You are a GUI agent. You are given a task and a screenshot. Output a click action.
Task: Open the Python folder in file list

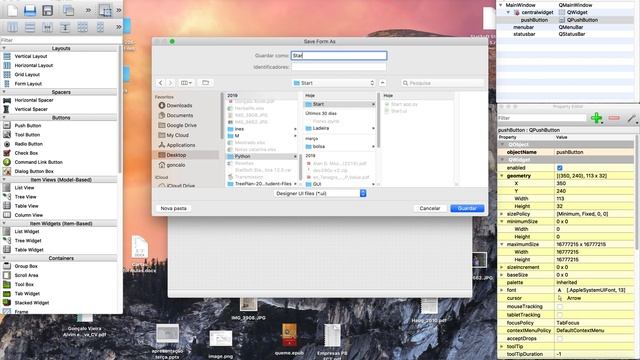[262, 156]
